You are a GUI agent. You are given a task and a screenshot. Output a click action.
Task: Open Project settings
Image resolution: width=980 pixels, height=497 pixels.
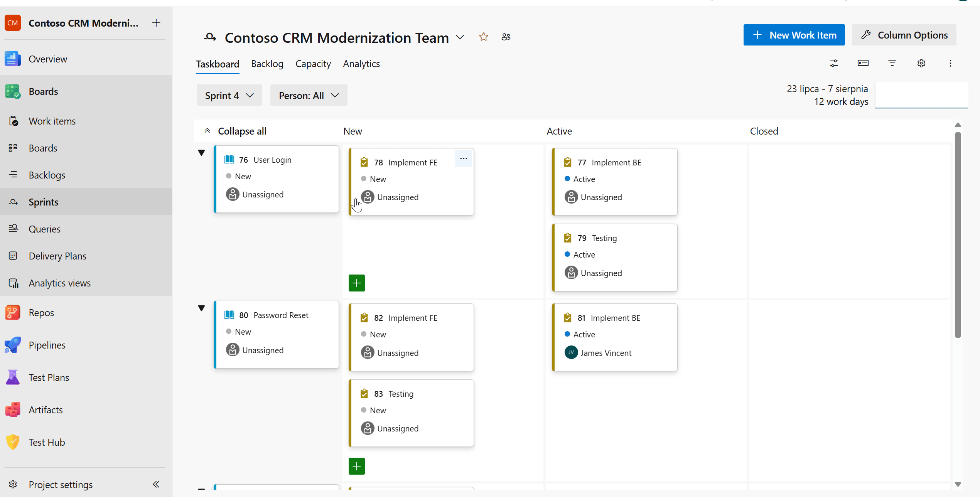pos(61,485)
